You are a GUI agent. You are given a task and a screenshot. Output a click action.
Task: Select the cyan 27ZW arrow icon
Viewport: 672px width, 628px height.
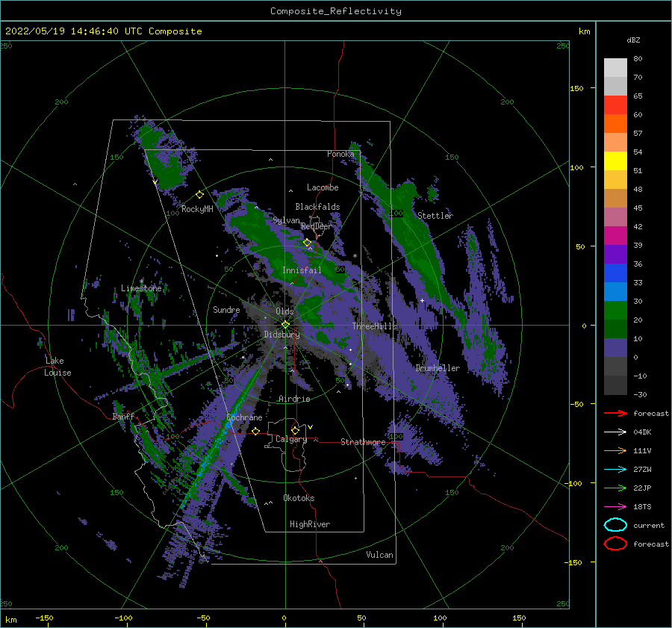coord(615,470)
